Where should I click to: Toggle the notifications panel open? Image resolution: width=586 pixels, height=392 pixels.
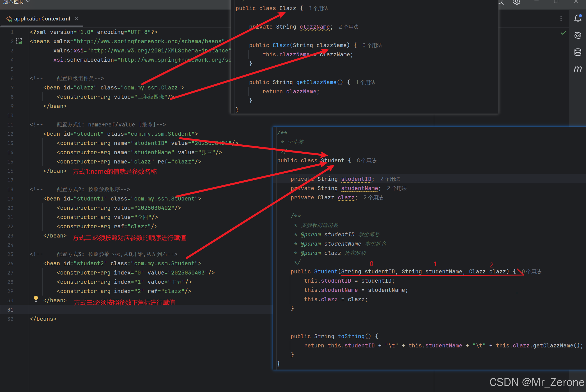(578, 19)
